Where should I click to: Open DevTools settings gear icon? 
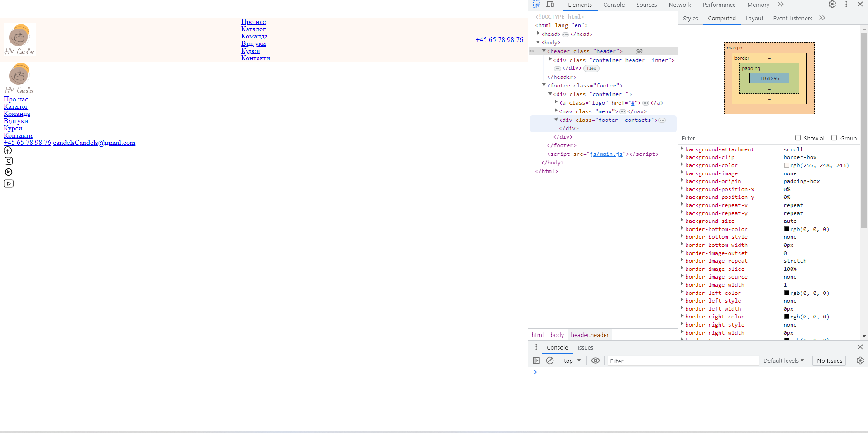[x=832, y=5]
